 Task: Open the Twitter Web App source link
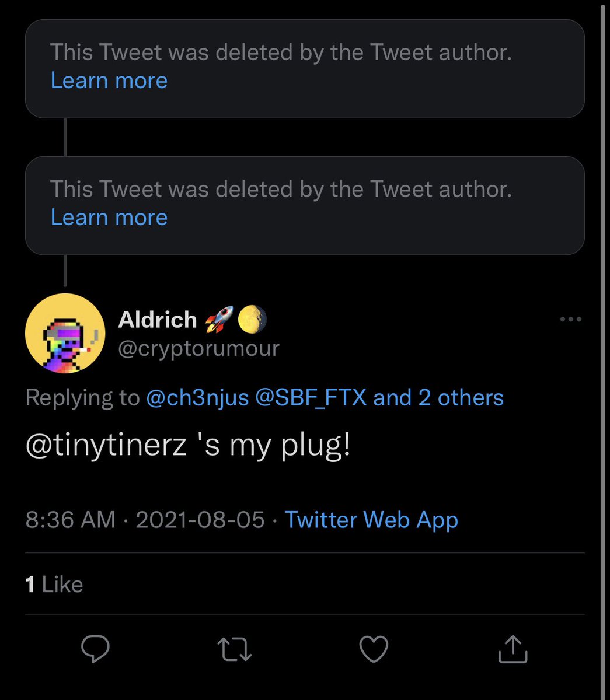point(371,520)
